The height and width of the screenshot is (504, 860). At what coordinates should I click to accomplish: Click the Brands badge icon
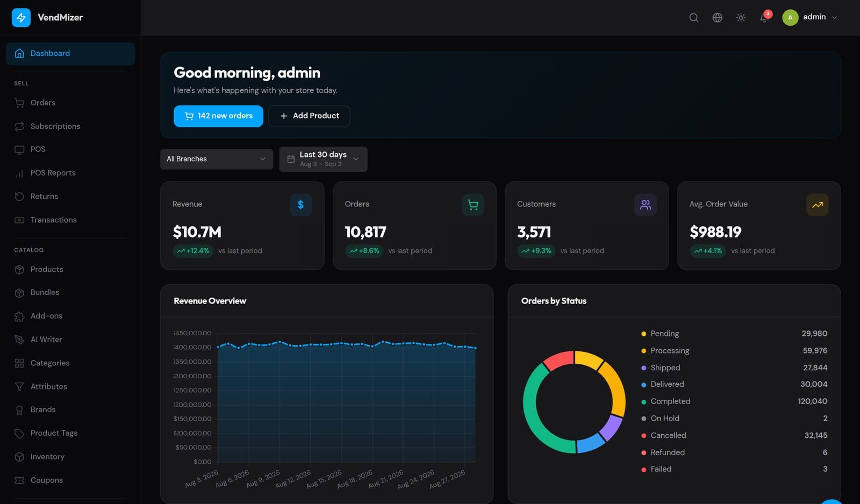pos(19,410)
